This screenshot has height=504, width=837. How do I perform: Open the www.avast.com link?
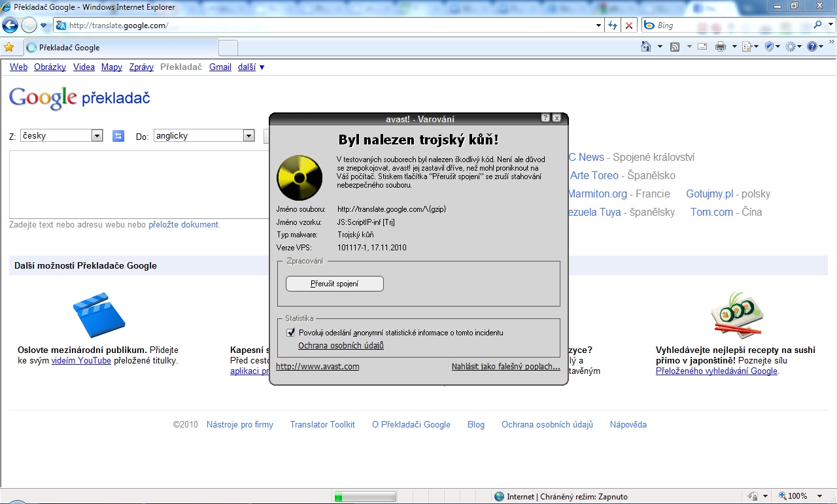tap(317, 366)
